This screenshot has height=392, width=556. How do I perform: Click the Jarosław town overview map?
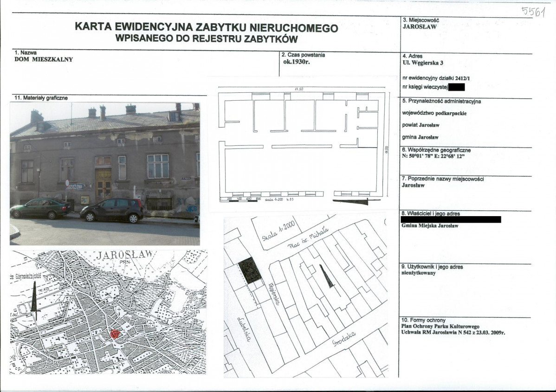(x=108, y=312)
